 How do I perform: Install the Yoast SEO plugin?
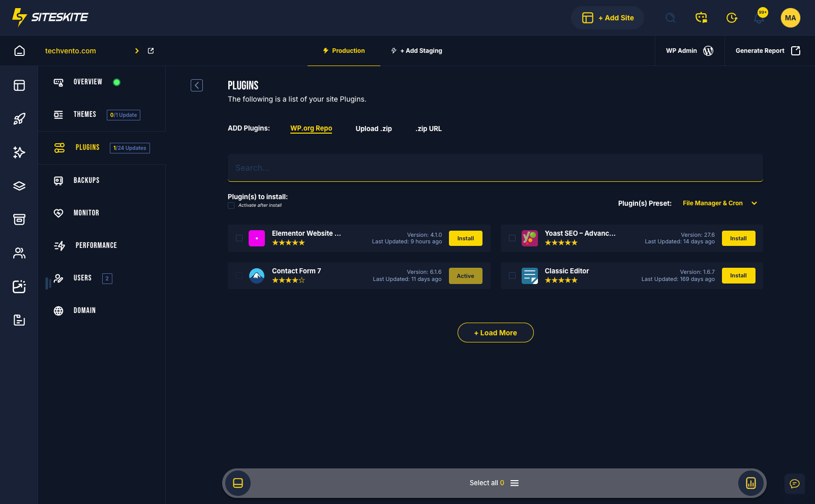739,238
